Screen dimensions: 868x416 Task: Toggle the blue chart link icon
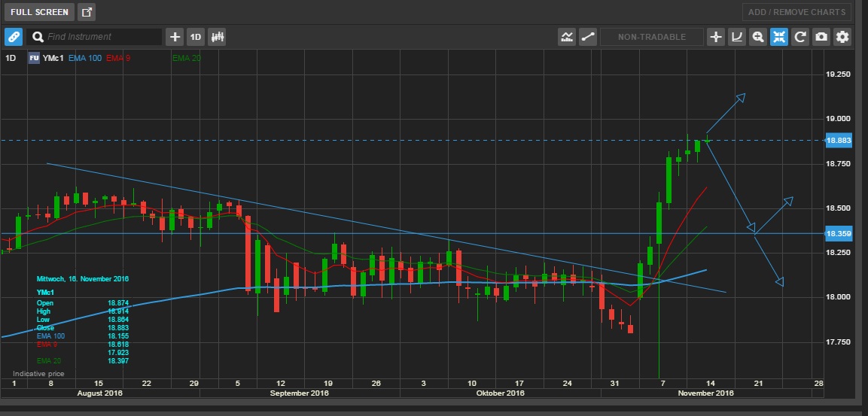14,37
